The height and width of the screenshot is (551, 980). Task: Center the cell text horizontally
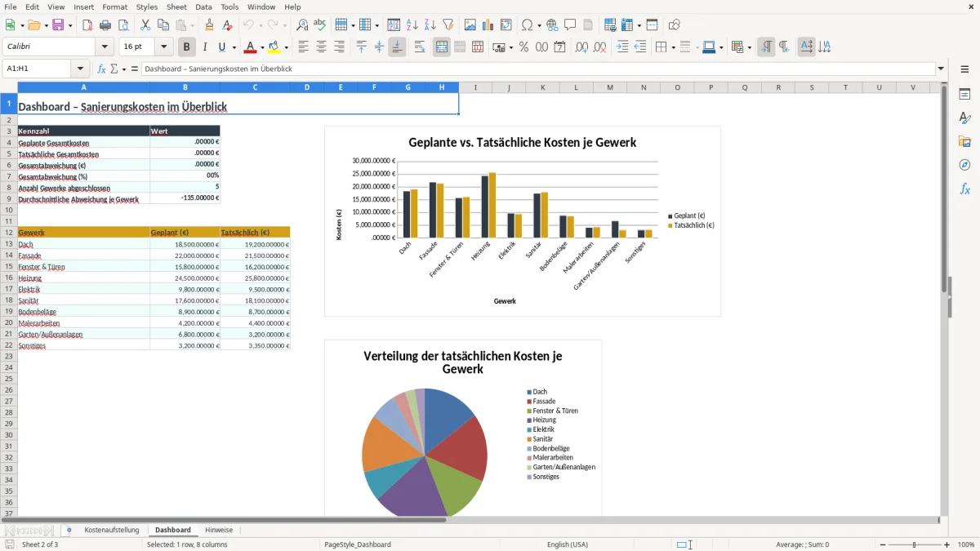(321, 47)
